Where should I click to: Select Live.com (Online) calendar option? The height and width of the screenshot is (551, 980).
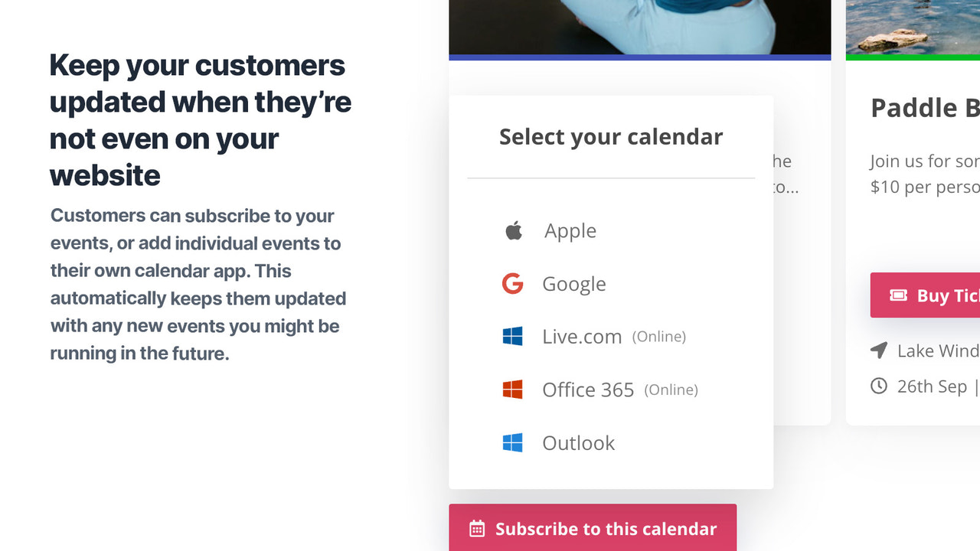pos(582,336)
